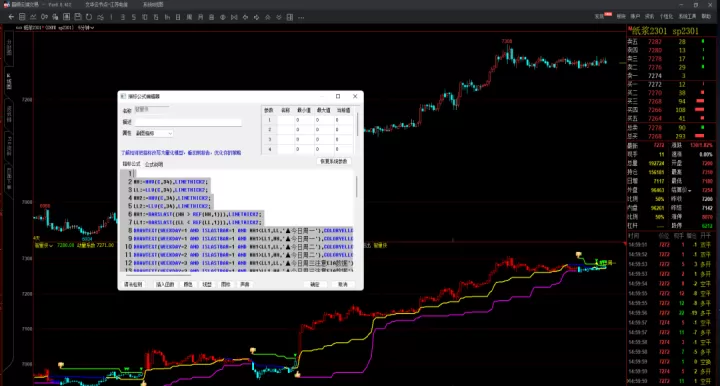Image resolution: width=720 pixels, height=386 pixels.
Task: Open the 资讯 menu
Action: (649, 17)
